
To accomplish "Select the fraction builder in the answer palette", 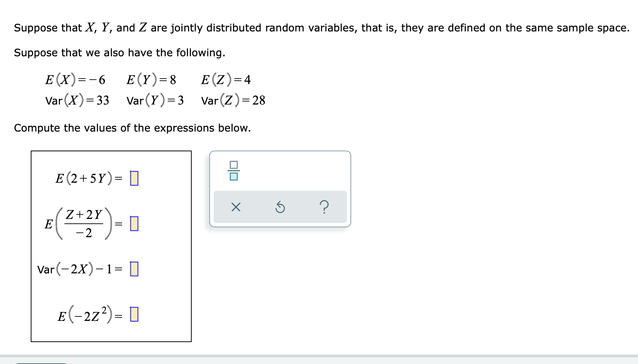I will point(233,170).
